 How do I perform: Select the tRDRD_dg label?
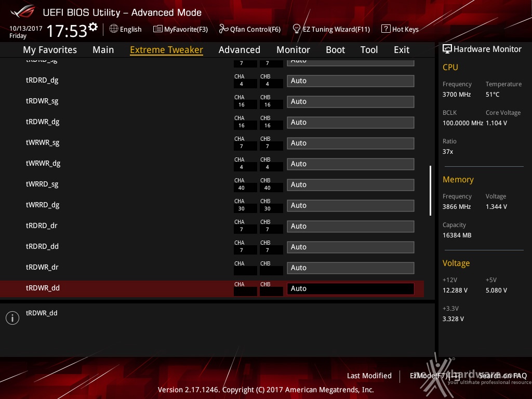click(42, 81)
